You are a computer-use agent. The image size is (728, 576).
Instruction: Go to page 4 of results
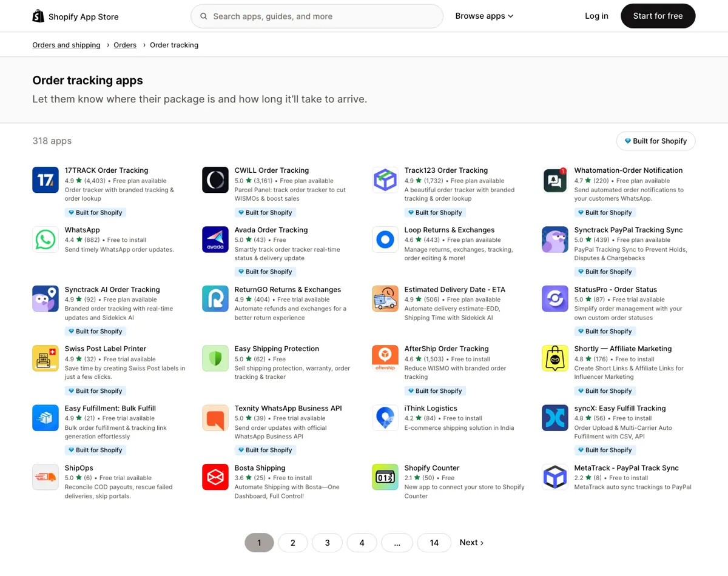pos(362,543)
